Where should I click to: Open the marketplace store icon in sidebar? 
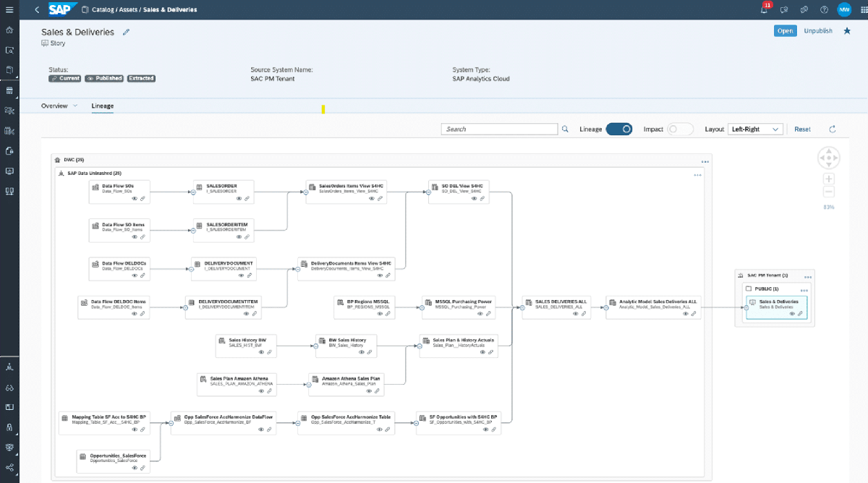coord(9,91)
